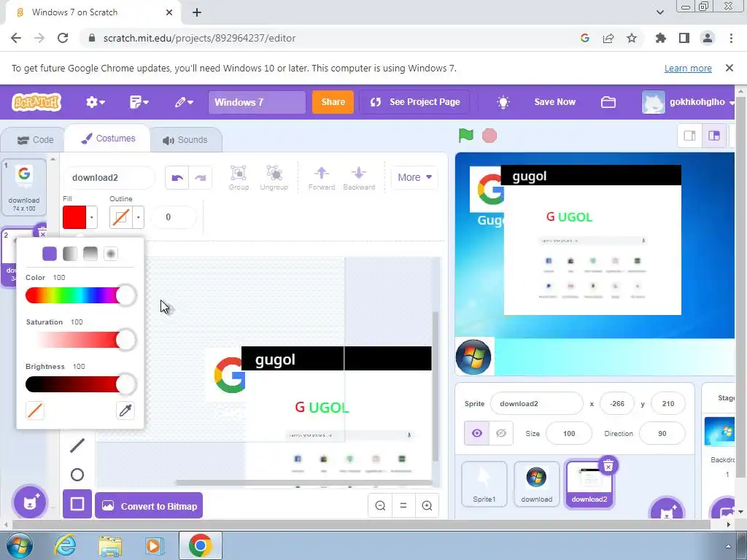Click the green flag to run

(465, 136)
